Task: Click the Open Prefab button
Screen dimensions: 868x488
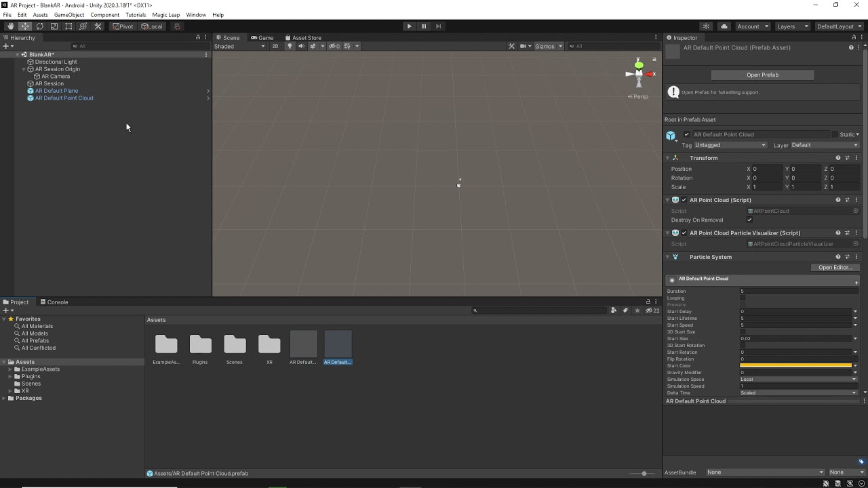Action: click(762, 75)
